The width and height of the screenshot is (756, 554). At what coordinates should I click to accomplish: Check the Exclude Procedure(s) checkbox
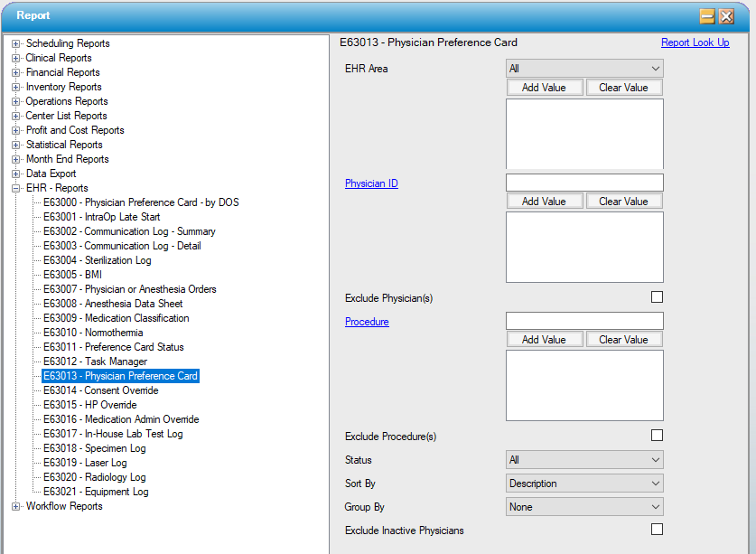click(657, 435)
